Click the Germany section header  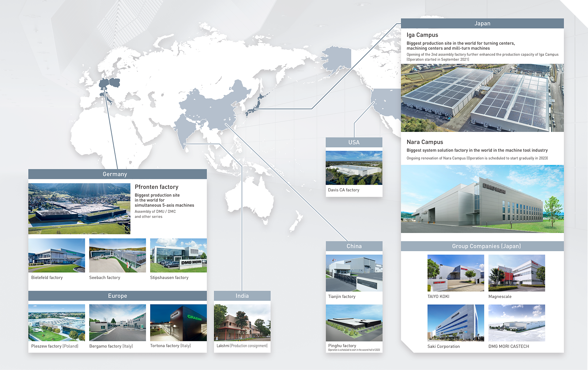[118, 174]
